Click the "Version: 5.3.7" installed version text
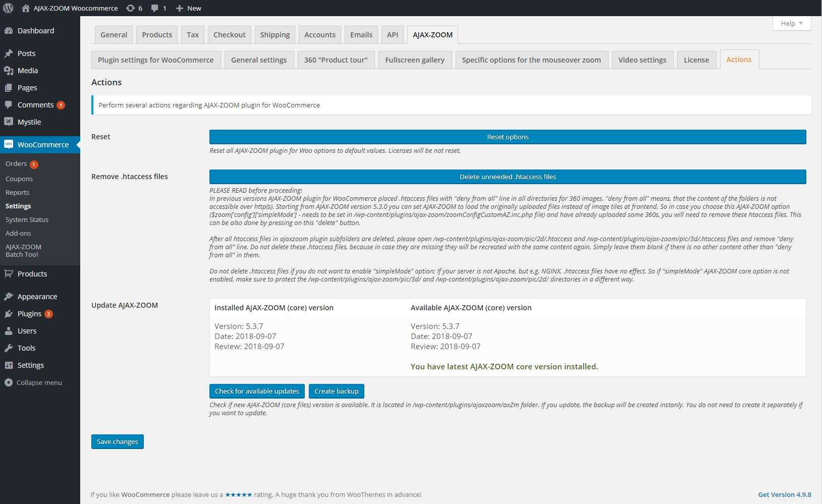The height and width of the screenshot is (504, 822). [239, 326]
